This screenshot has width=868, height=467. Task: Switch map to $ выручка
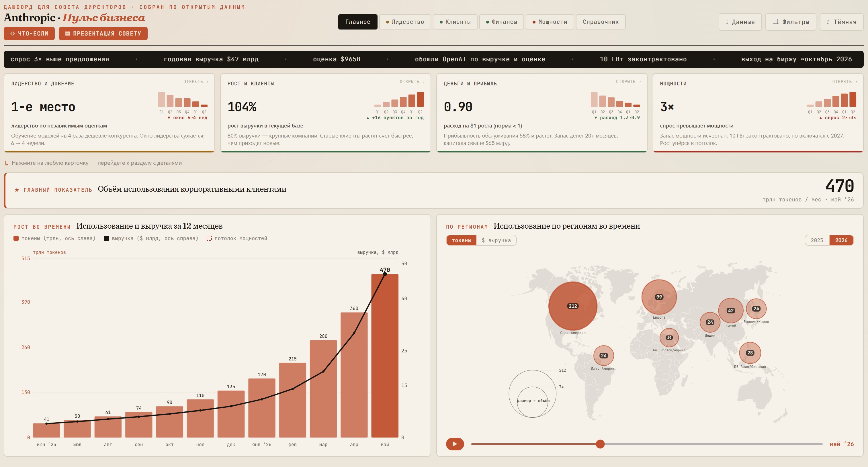click(x=496, y=240)
